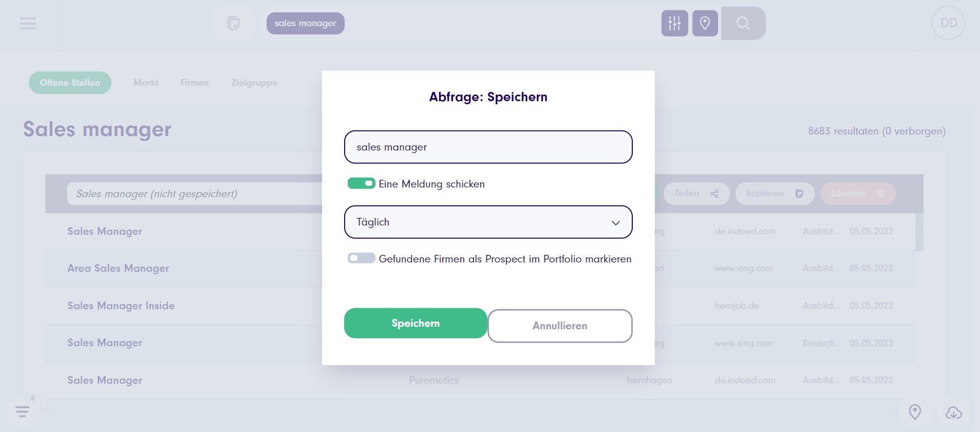Image resolution: width=980 pixels, height=432 pixels.
Task: Disable the 'Eine Meldung schicken' toggle
Action: pyautogui.click(x=361, y=183)
